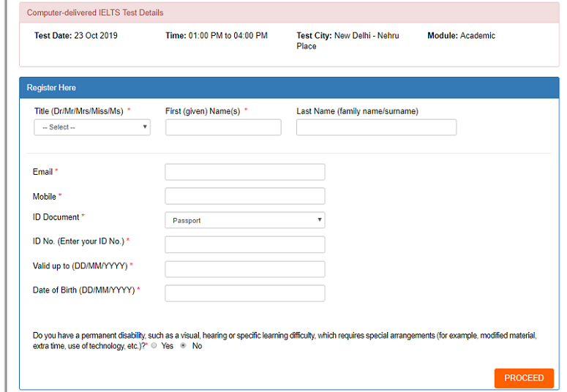The width and height of the screenshot is (567, 392).
Task: Select the Mobile number input field
Action: coord(244,196)
